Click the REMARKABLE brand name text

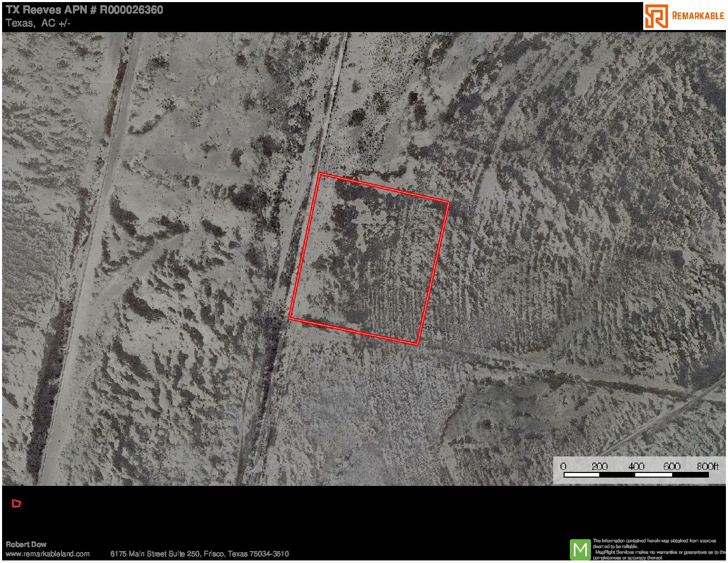697,16
